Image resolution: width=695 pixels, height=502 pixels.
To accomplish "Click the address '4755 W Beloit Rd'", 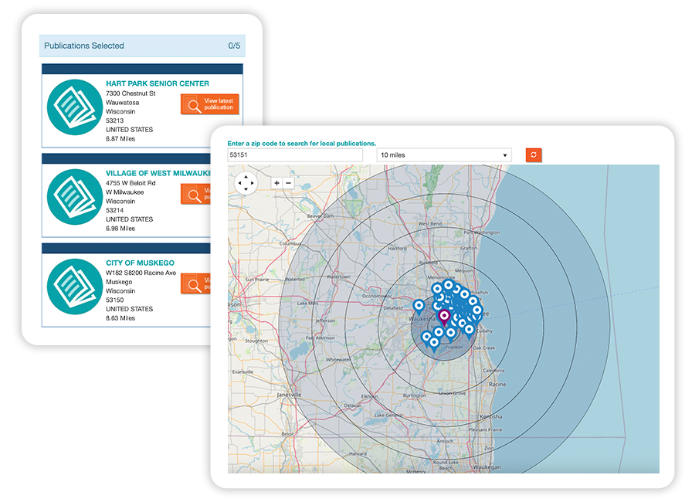I will click(x=130, y=183).
